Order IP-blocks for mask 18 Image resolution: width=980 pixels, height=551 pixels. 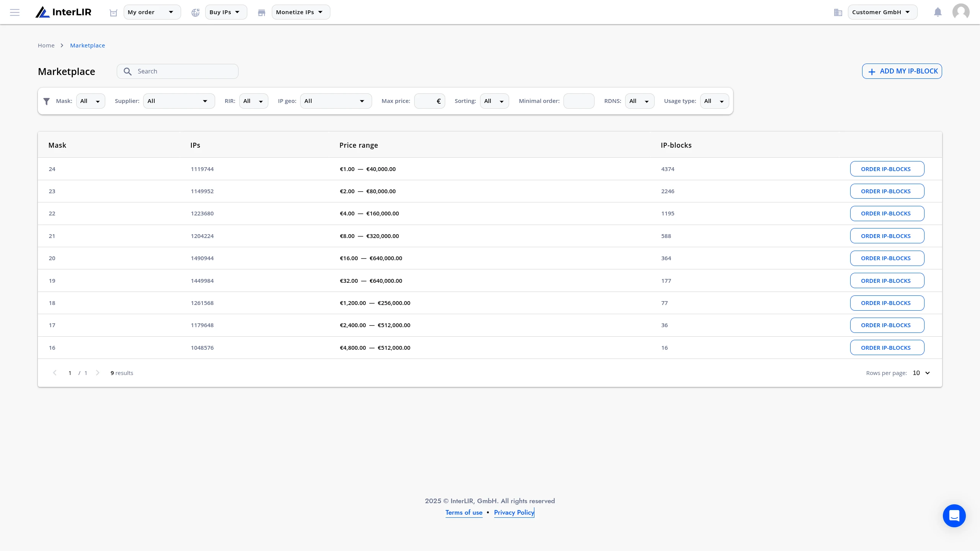(887, 303)
